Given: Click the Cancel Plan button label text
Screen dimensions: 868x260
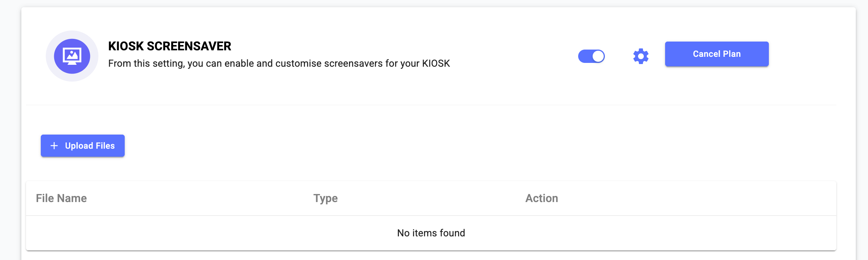Looking at the screenshot, I should pyautogui.click(x=717, y=54).
